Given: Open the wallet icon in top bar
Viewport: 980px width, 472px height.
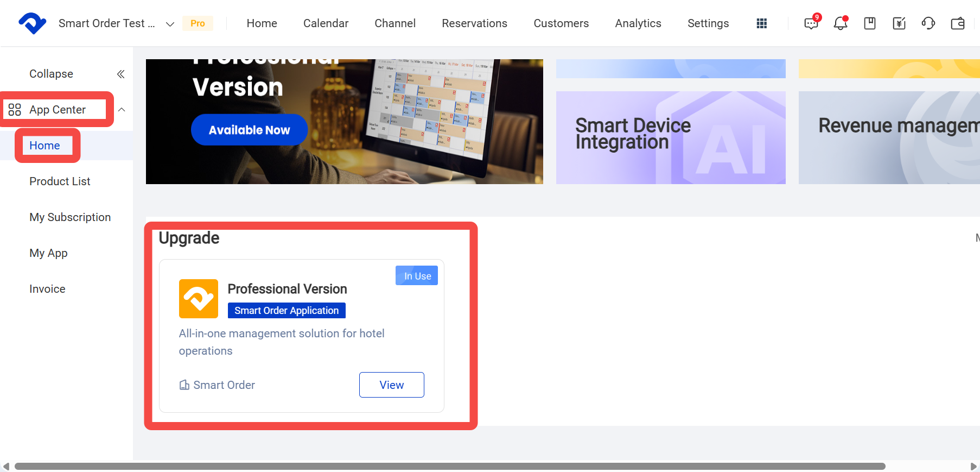Looking at the screenshot, I should tap(958, 23).
